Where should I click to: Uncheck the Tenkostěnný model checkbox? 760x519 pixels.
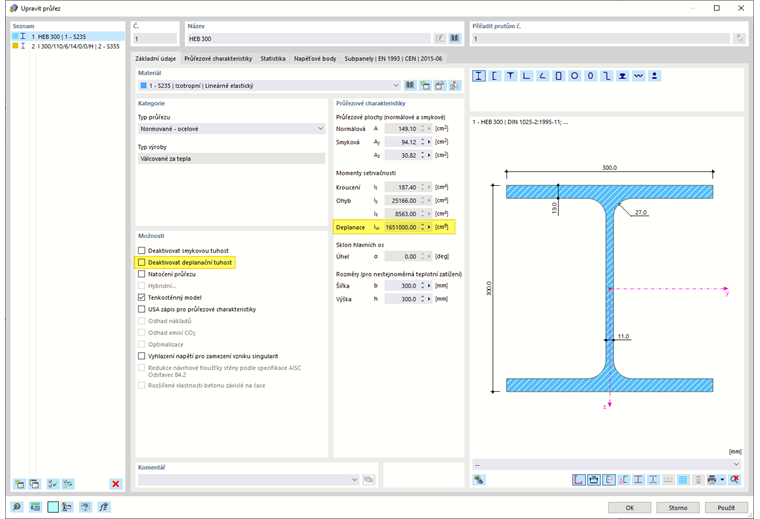click(x=142, y=297)
